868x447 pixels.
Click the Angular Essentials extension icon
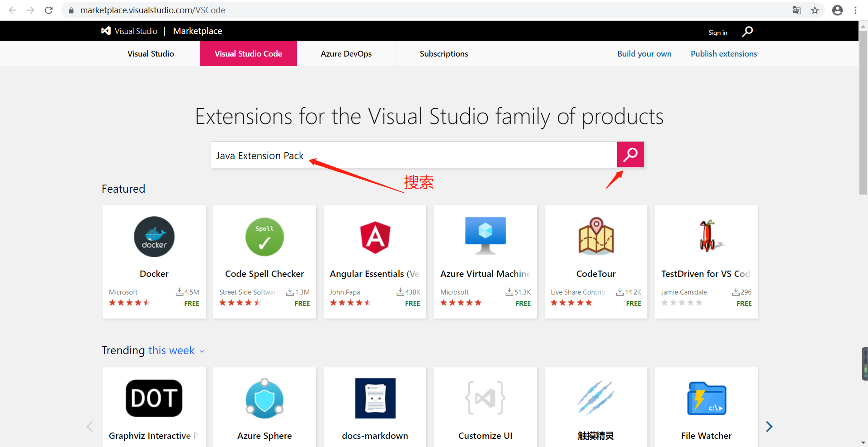[x=375, y=236]
